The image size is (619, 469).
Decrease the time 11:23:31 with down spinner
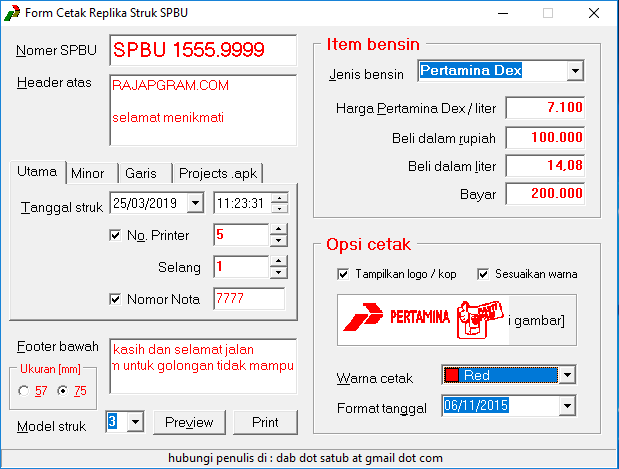pyautogui.click(x=279, y=208)
